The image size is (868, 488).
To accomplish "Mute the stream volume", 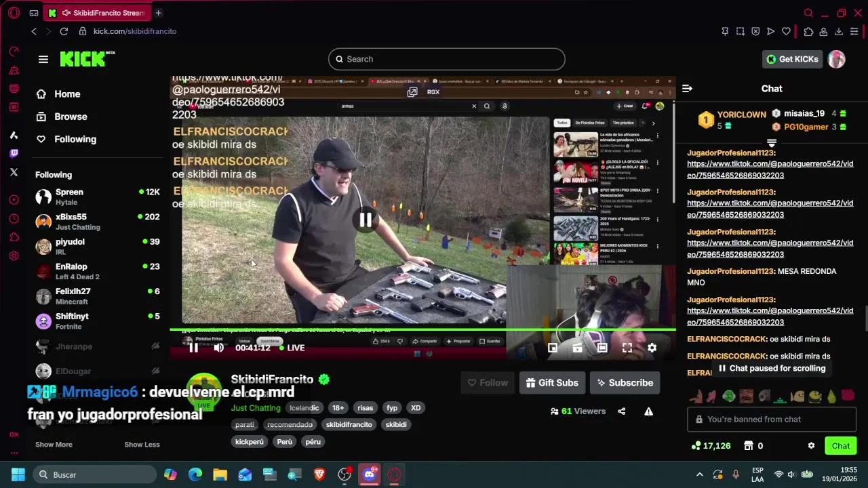I will coord(218,348).
